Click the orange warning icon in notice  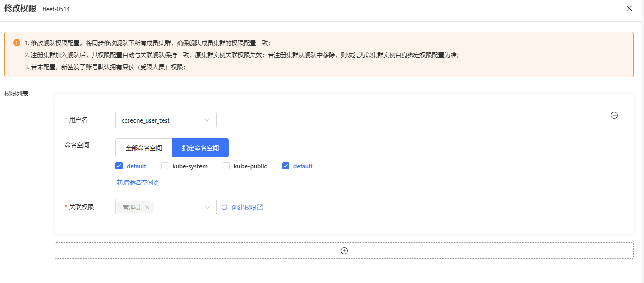[x=17, y=43]
